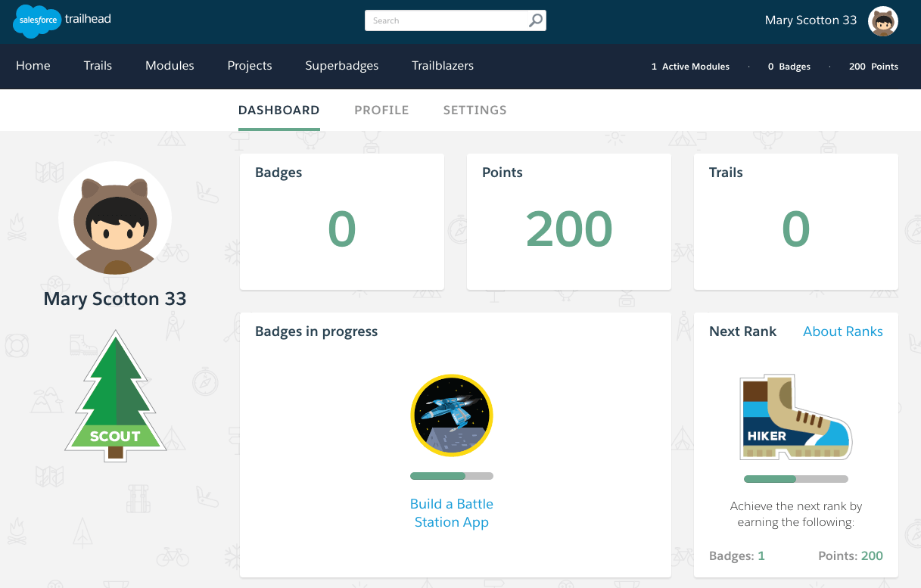The width and height of the screenshot is (921, 588).
Task: Focus the Search input field
Action: [455, 20]
